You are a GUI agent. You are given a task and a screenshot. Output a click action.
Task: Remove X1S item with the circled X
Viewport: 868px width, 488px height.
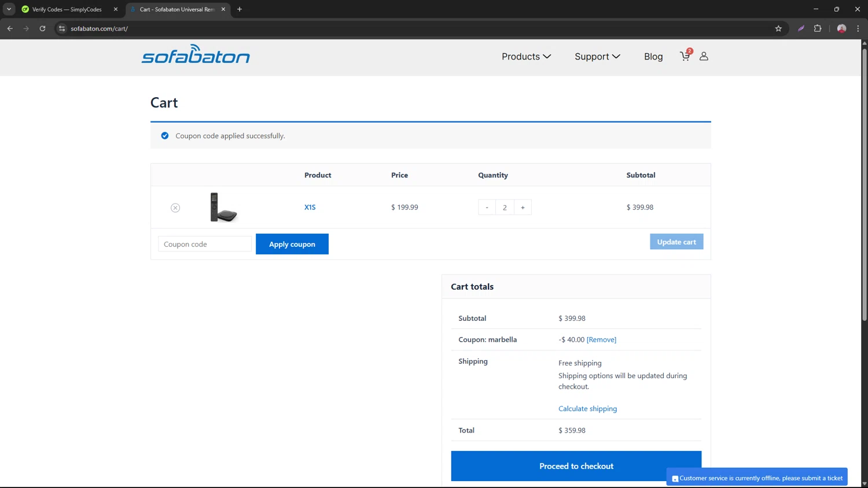point(175,208)
